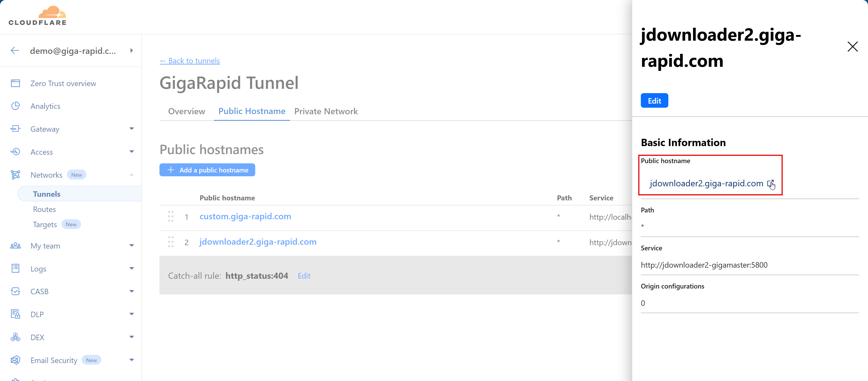Expand the My team menu chevron
The image size is (868, 381).
(x=131, y=245)
